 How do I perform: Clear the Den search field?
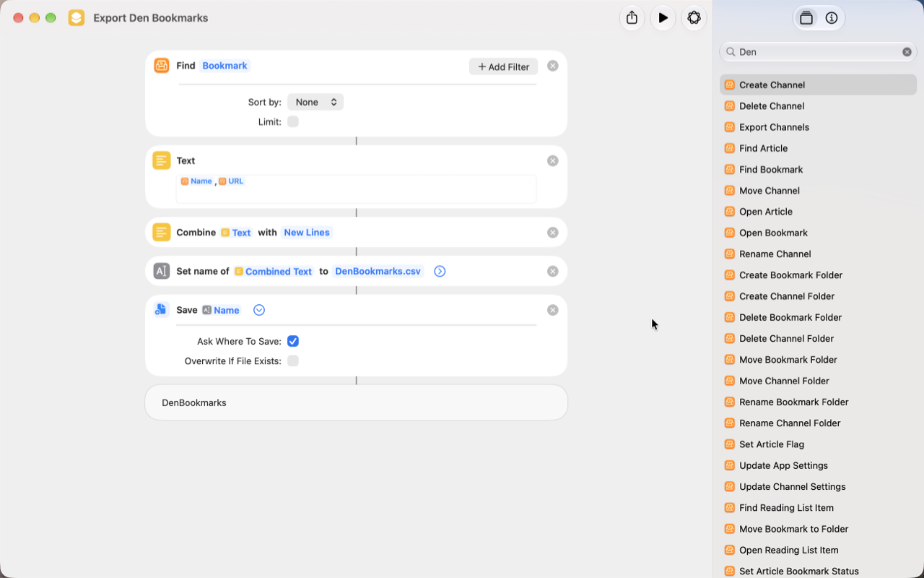point(907,52)
